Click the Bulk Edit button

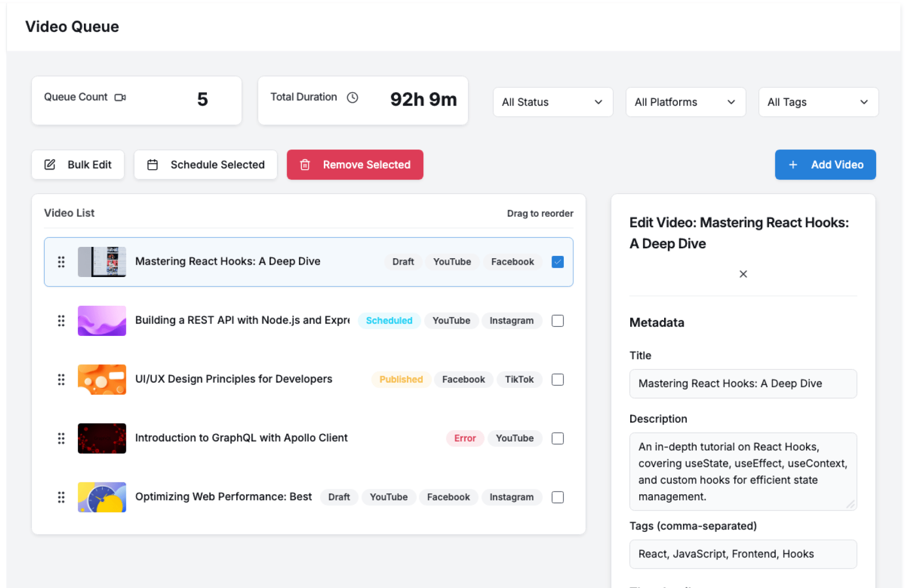click(x=78, y=165)
